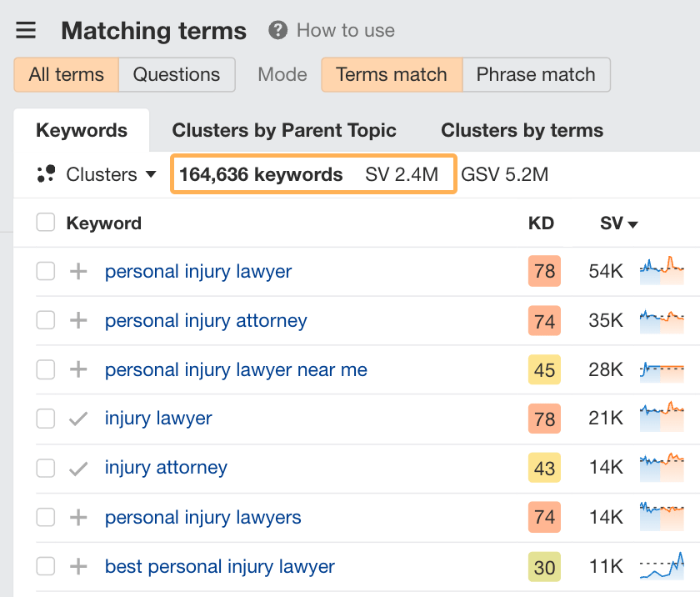
Task: Click the plus expander for 'personal injury lawyer near me'
Action: 77,369
